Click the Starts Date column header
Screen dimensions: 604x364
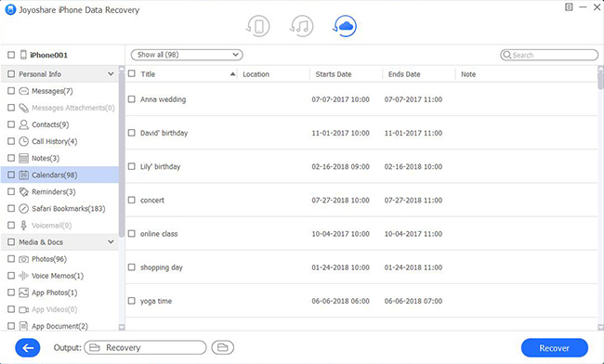pos(334,74)
